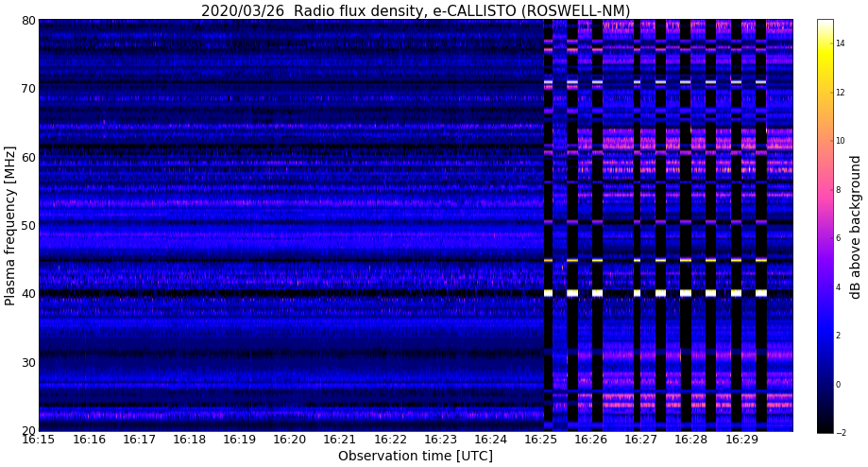The image size is (868, 467).
Task: Click the 16:15 time tick label
Action: (39, 440)
